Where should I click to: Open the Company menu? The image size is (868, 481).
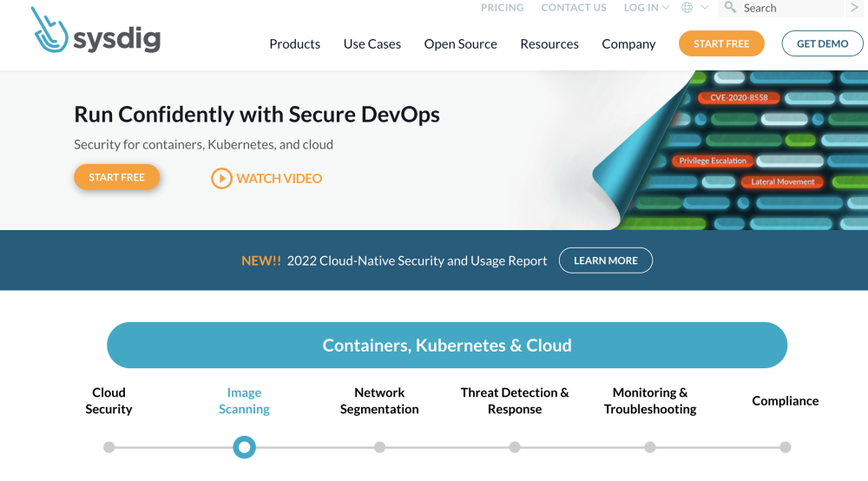coord(628,43)
